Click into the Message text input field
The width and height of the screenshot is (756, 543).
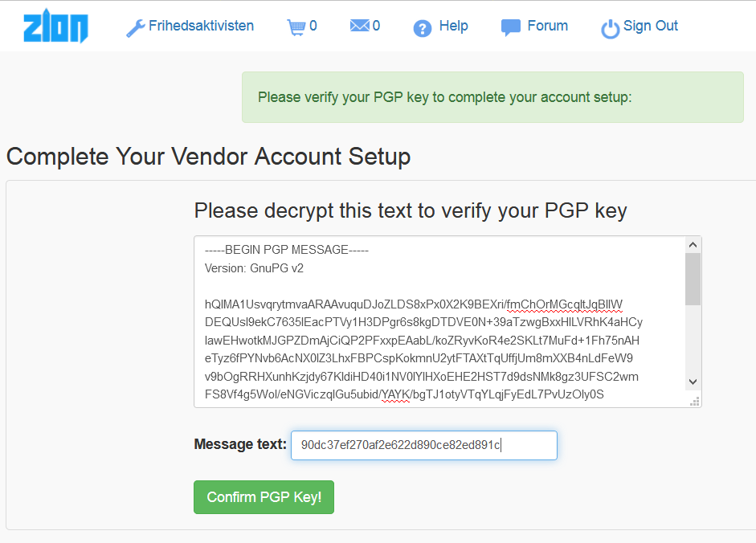(x=423, y=445)
